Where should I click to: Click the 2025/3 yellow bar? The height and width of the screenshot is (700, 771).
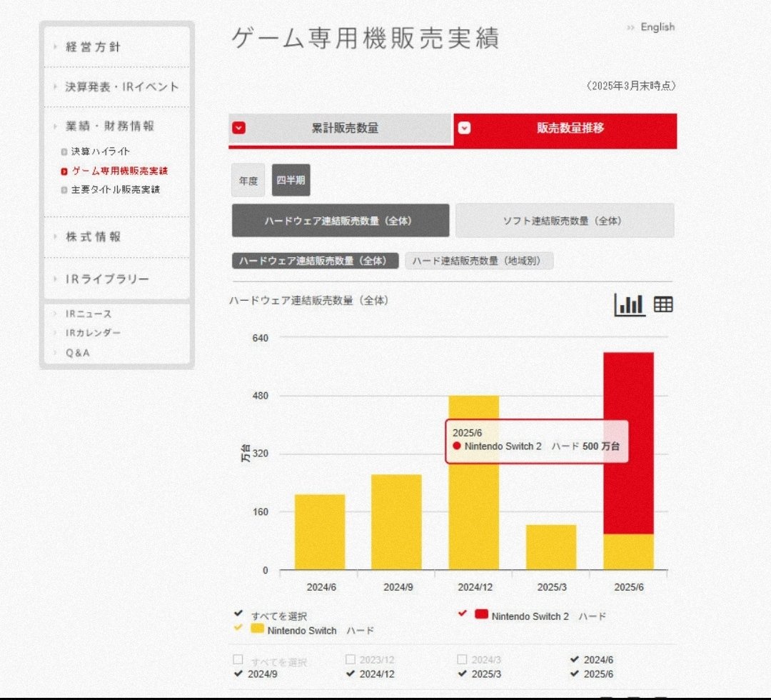(x=551, y=548)
